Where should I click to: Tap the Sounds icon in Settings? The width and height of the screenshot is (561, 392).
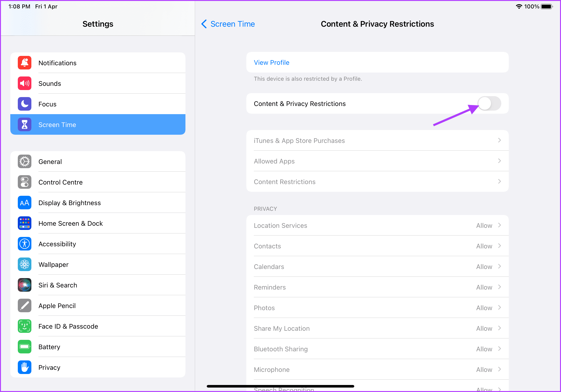pyautogui.click(x=24, y=83)
